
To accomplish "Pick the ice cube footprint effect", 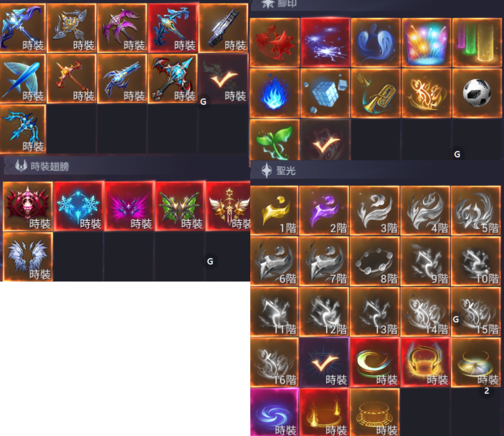I will pos(325,93).
